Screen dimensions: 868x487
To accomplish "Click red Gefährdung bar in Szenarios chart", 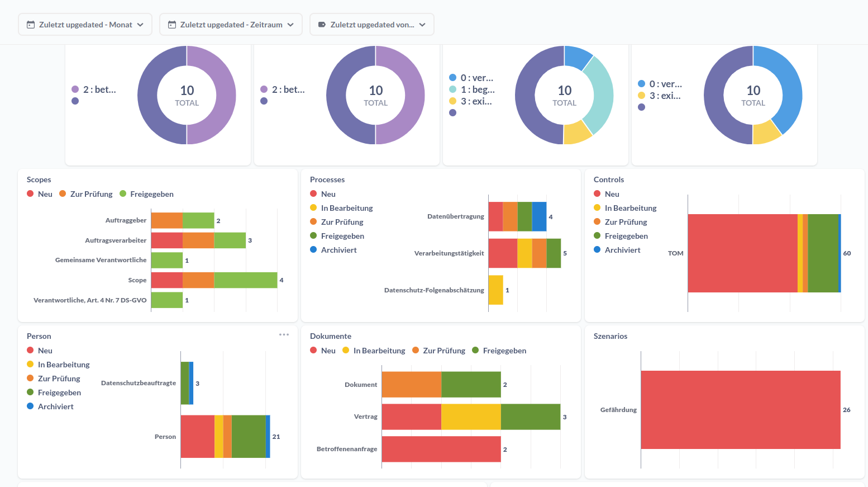I will (x=740, y=410).
